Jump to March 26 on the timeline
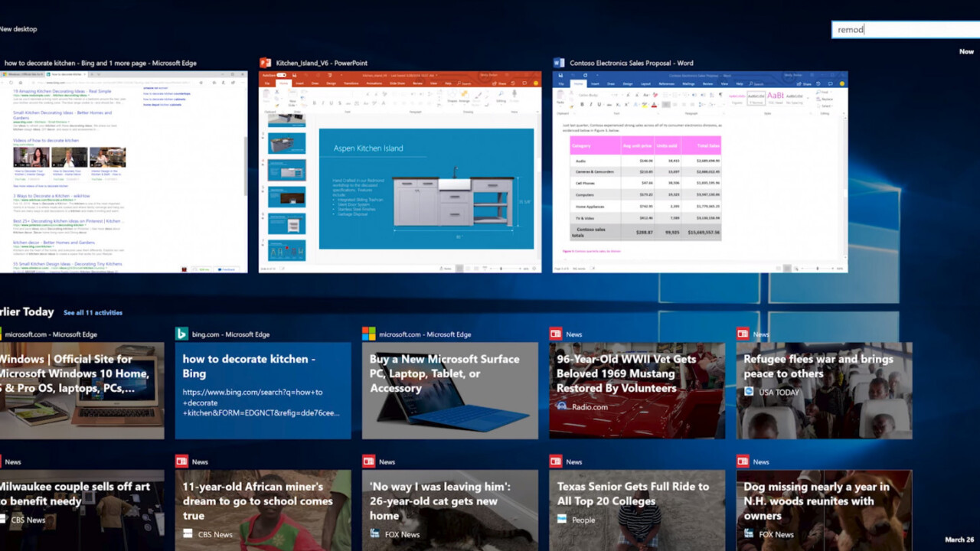980x551 pixels. (959, 540)
